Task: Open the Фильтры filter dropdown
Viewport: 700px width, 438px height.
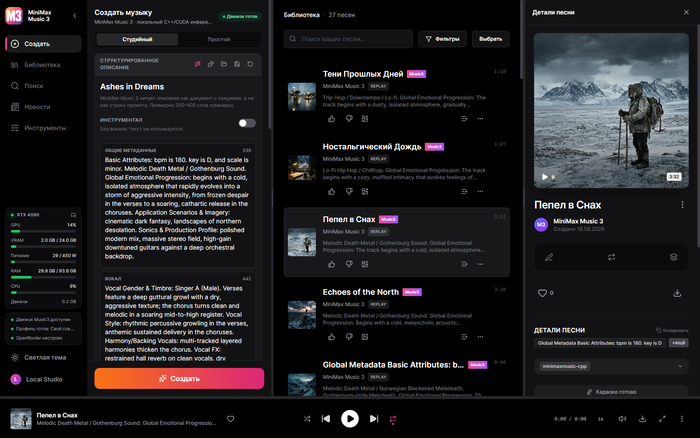Action: [x=442, y=39]
